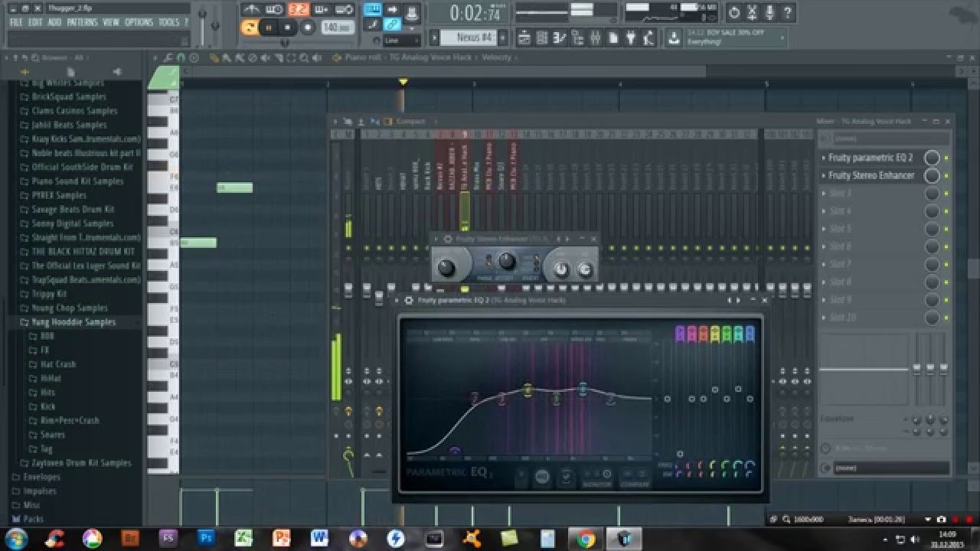Click the Windows Start button
This screenshot has width=980, height=551.
coord(16,539)
